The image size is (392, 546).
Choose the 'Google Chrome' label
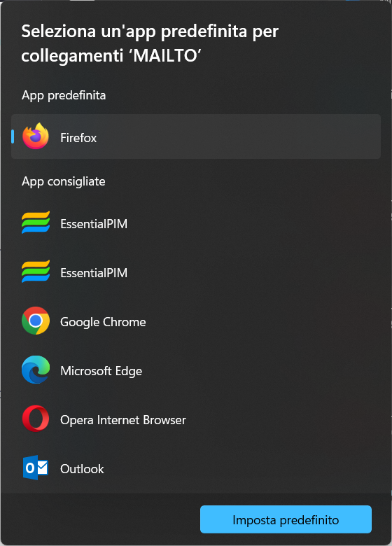pyautogui.click(x=103, y=322)
